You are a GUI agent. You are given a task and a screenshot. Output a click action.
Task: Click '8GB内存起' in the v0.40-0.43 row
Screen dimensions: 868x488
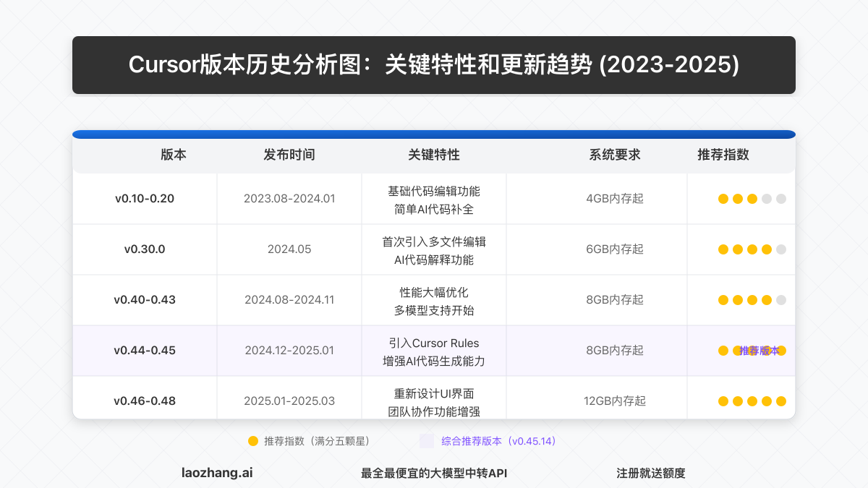(x=615, y=300)
